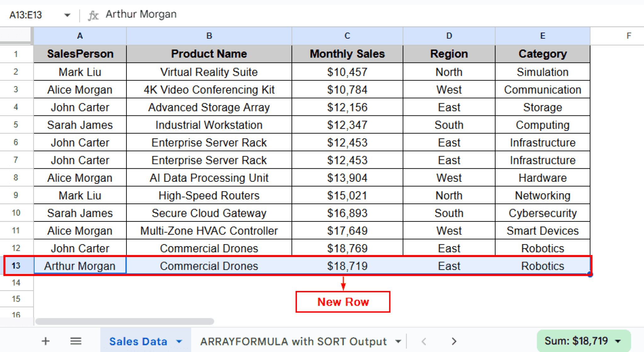Open the all sheets list icon
644x352 pixels.
coord(75,341)
